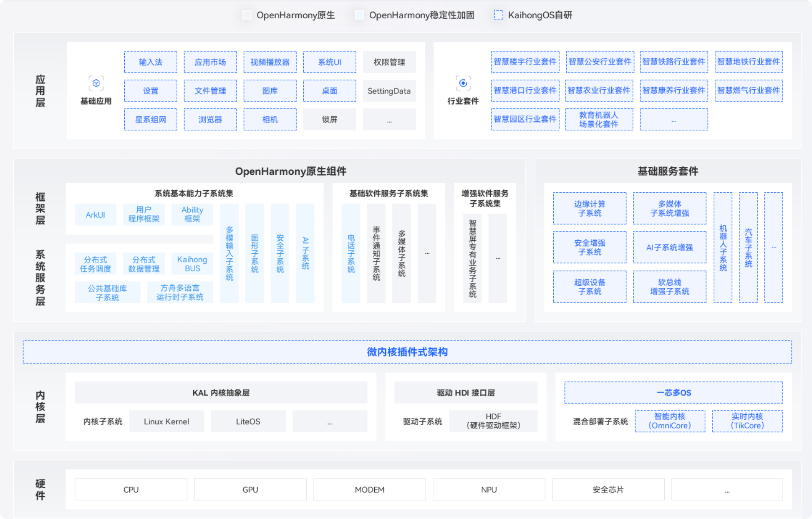Click the 机器人子系统 vertical box
The image size is (812, 519).
click(x=723, y=247)
